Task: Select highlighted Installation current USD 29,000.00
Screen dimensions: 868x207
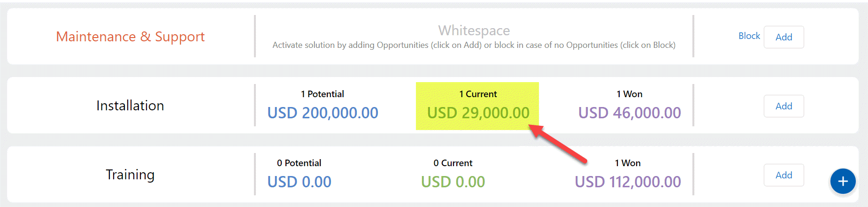Action: pyautogui.click(x=478, y=113)
